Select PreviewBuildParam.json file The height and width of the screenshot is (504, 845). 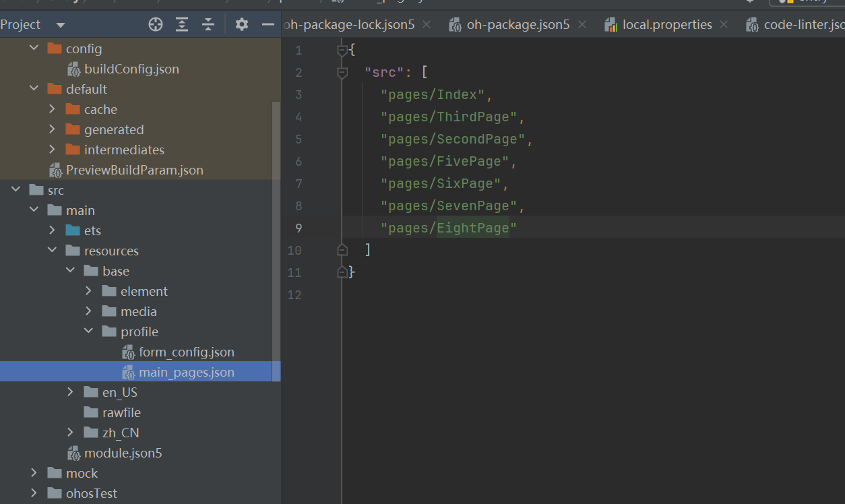[134, 170]
